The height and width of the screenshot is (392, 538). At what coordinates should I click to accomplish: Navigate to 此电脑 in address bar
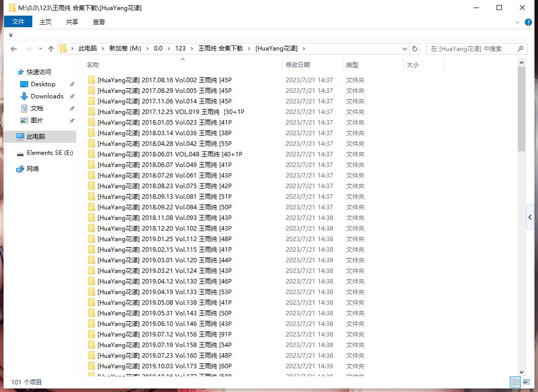coord(88,48)
